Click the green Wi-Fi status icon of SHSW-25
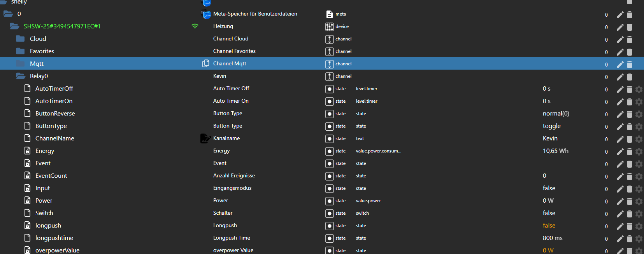Screen dimensions: 644x254 click(195, 26)
